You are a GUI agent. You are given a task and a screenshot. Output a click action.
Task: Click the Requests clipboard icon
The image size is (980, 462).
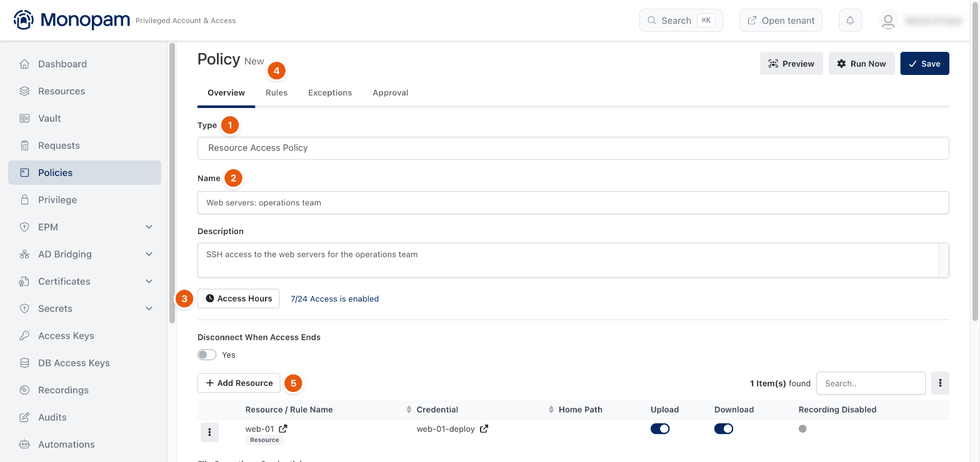(24, 145)
